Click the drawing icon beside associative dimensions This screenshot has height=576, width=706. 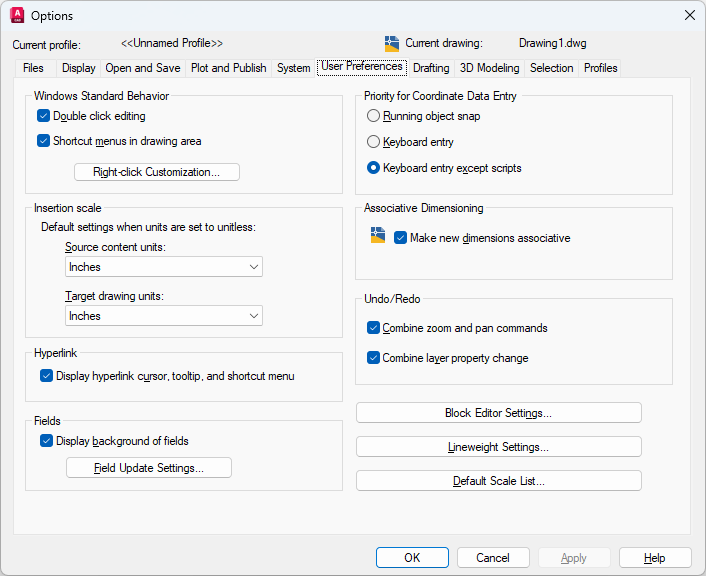pyautogui.click(x=377, y=236)
